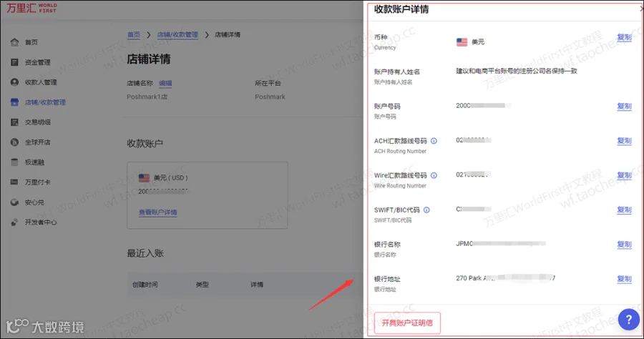Click 最近入账 section heading
Image resolution: width=644 pixels, height=339 pixels.
145,253
